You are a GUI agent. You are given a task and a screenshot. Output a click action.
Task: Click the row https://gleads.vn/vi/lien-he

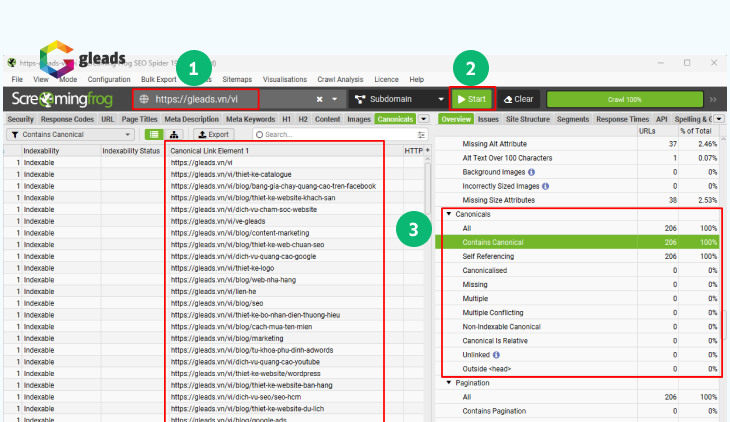214,292
